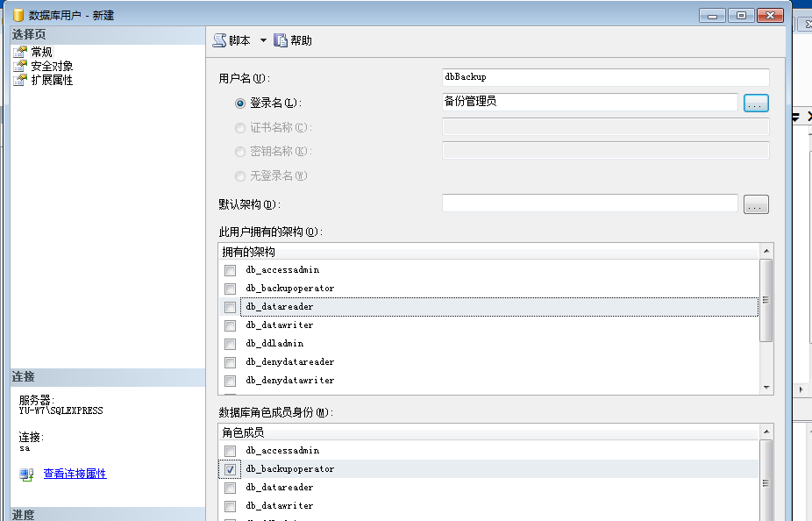Image resolution: width=812 pixels, height=521 pixels.
Task: Click the 拥有的架构 column header
Action: coord(488,252)
